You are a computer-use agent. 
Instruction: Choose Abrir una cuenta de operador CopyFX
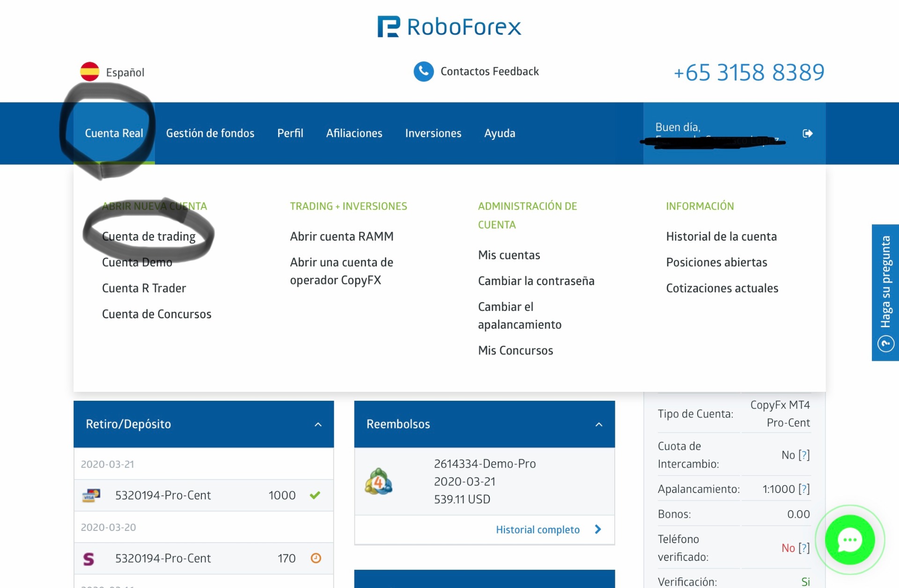tap(342, 271)
